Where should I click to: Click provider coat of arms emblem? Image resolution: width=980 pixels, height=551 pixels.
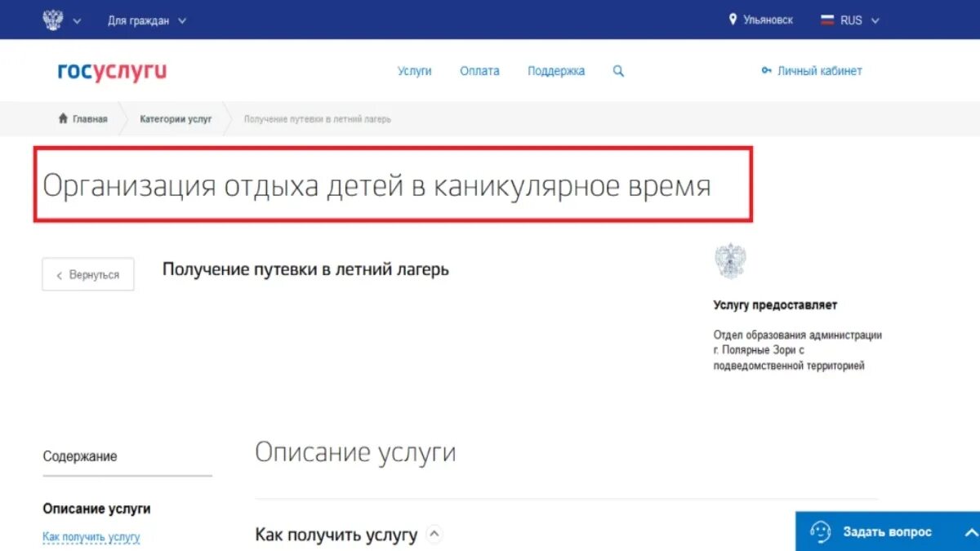pyautogui.click(x=730, y=261)
